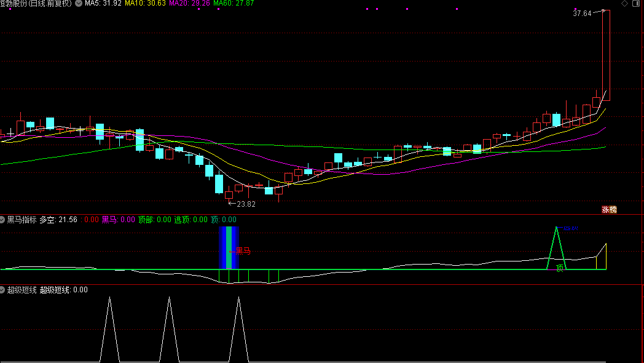Click the 多空: 21.56 value
Image resolution: width=644 pixels, height=363 pixels.
58,220
